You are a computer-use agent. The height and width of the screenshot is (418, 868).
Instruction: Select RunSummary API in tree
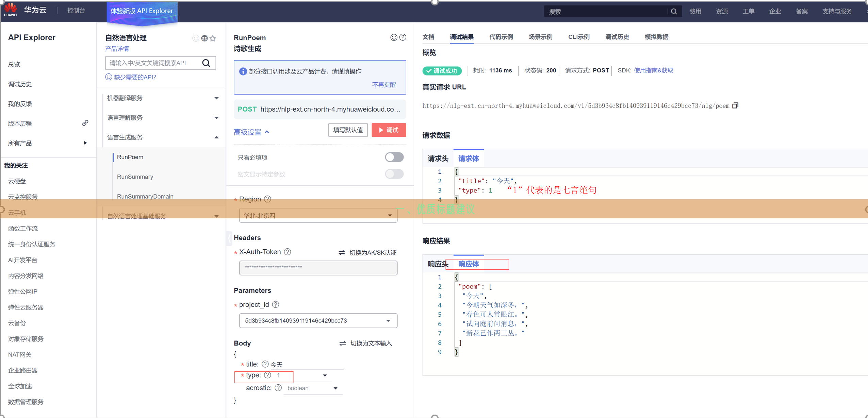(135, 177)
